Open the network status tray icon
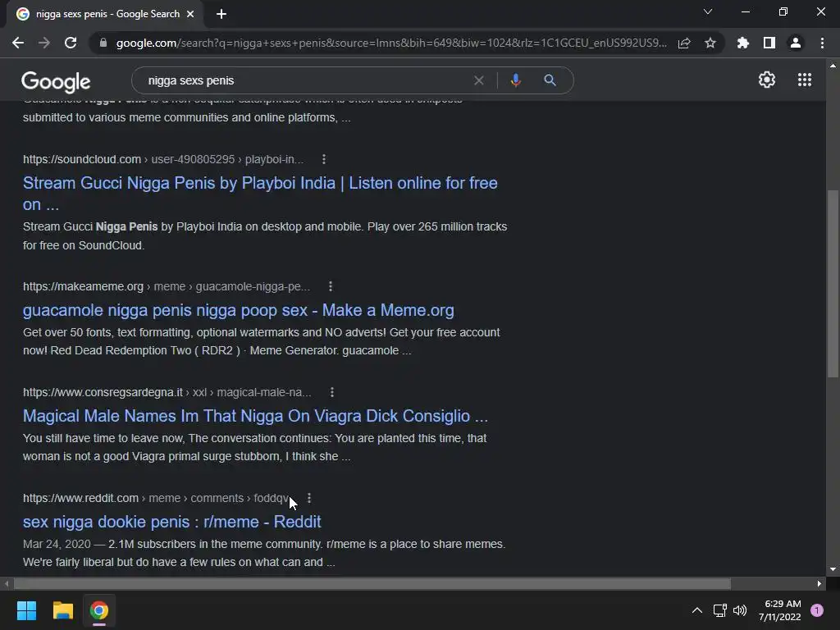Screen dimensions: 840x630 pyautogui.click(x=719, y=610)
